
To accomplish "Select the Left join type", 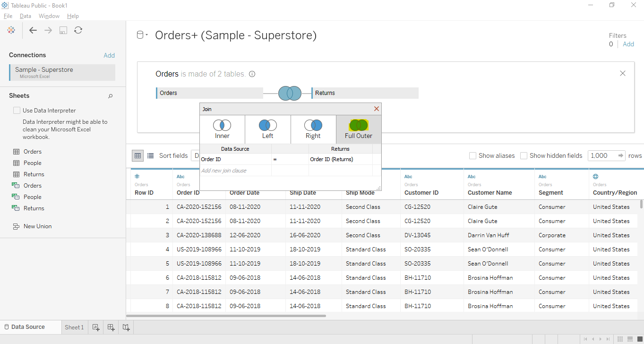I will 267,129.
